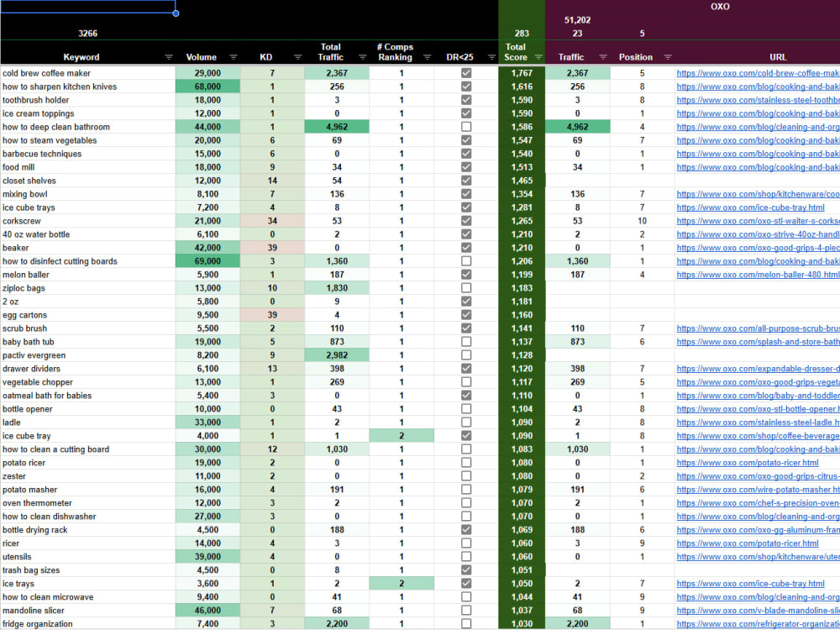Select volume cell 46,000 for mandoline slicer

point(207,610)
